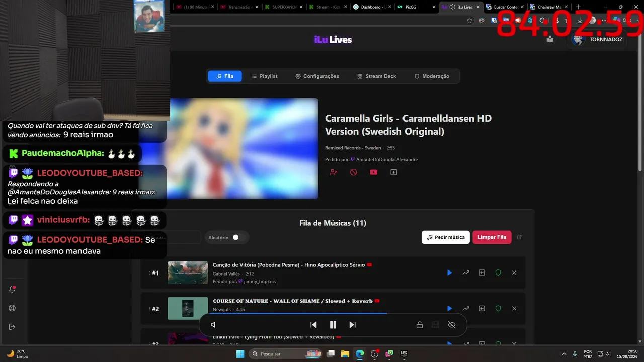The width and height of the screenshot is (644, 362).
Task: Click the icon left of TORNNADOZ profile
Action: coord(550,39)
